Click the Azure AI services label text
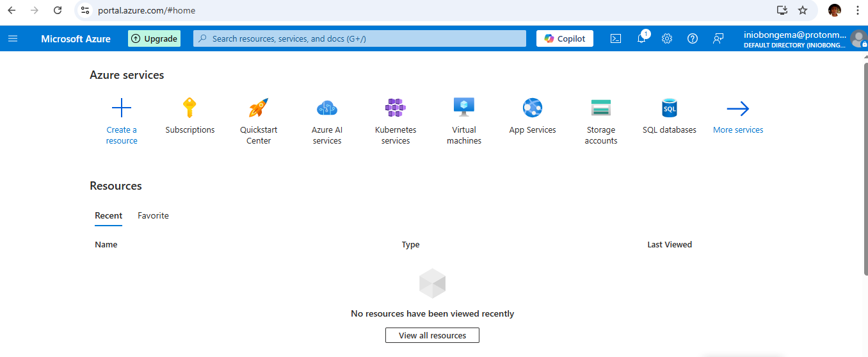This screenshot has width=868, height=357. (x=327, y=135)
